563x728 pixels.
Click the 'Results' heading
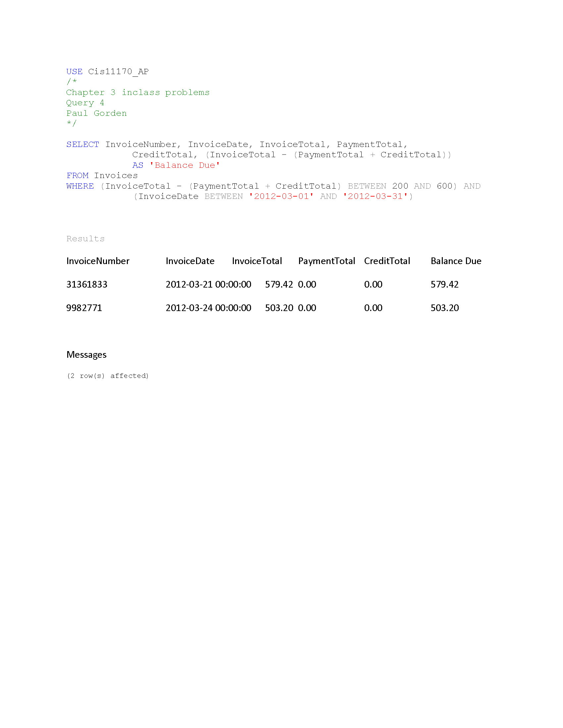85,239
